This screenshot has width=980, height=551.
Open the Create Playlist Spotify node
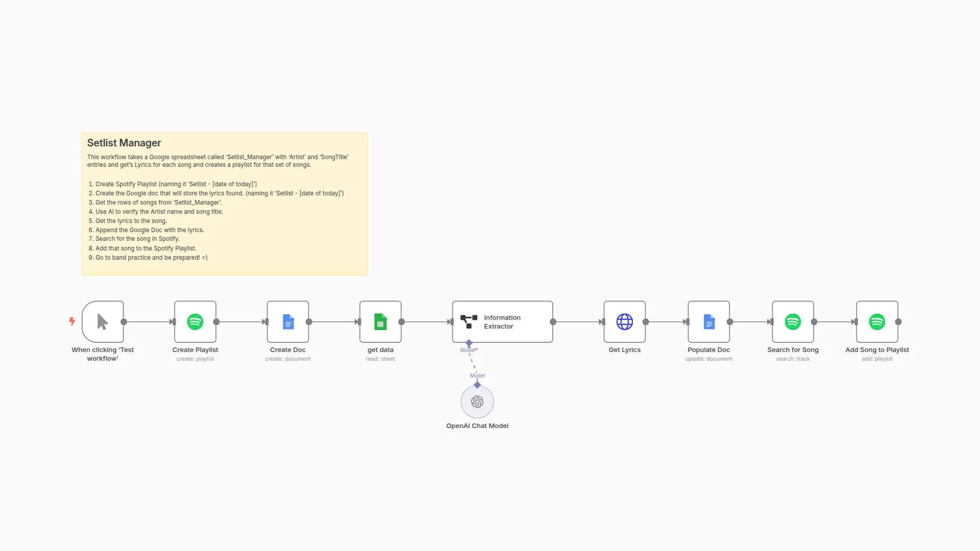pyautogui.click(x=195, y=321)
